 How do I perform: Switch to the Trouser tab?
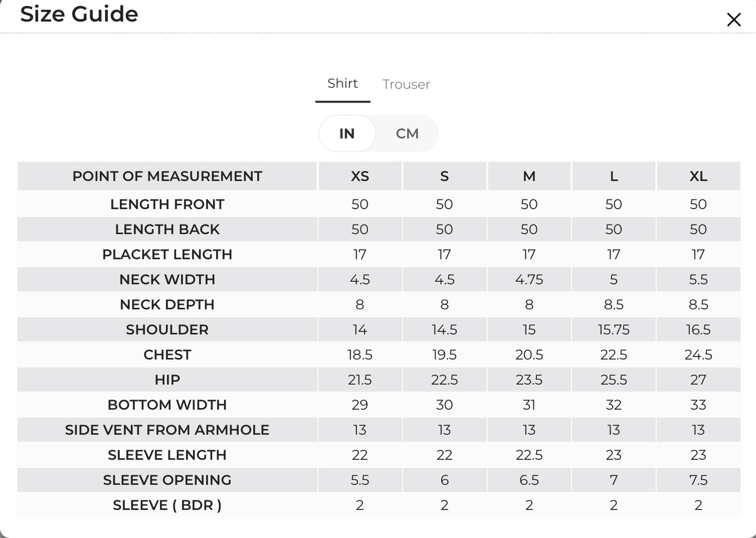[406, 84]
